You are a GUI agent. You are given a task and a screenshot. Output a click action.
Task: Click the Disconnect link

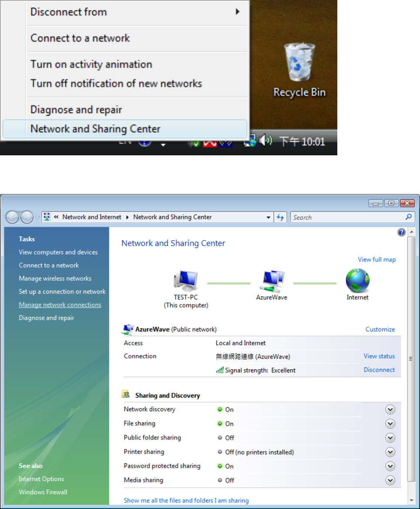click(x=379, y=370)
